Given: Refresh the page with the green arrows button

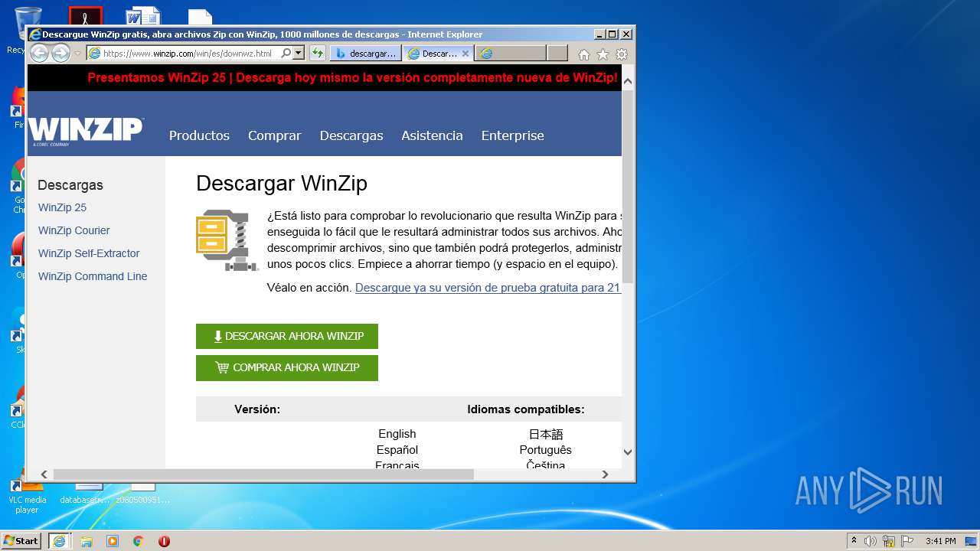Looking at the screenshot, I should coord(317,54).
